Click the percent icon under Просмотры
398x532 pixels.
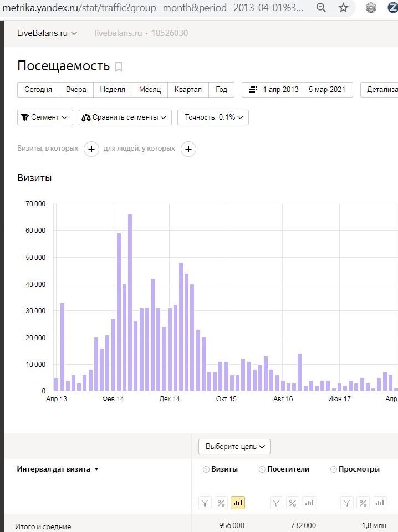pyautogui.click(x=363, y=503)
